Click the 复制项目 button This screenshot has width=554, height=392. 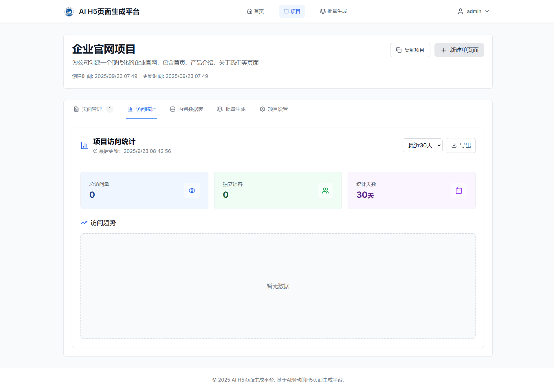click(410, 50)
